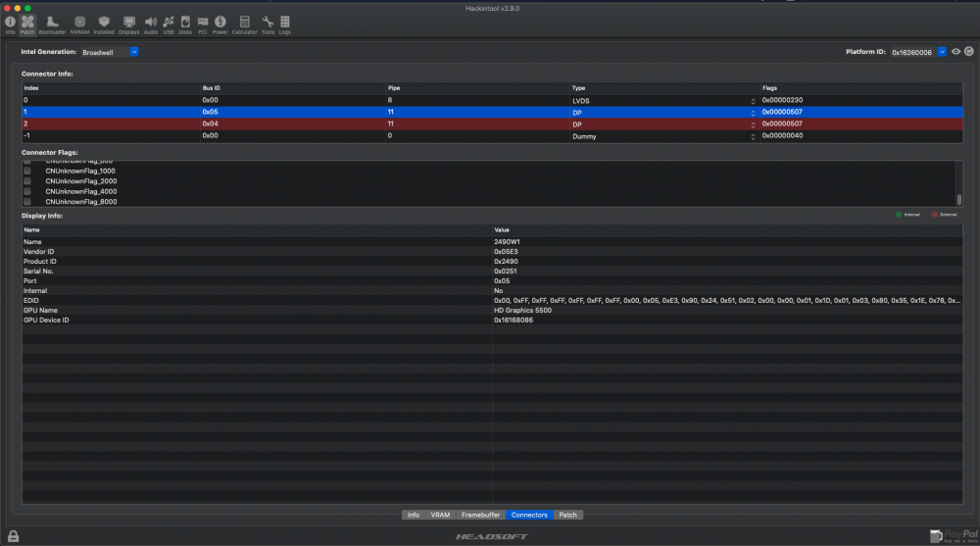
Task: Switch to the Displays toolbar icon
Action: (x=129, y=23)
